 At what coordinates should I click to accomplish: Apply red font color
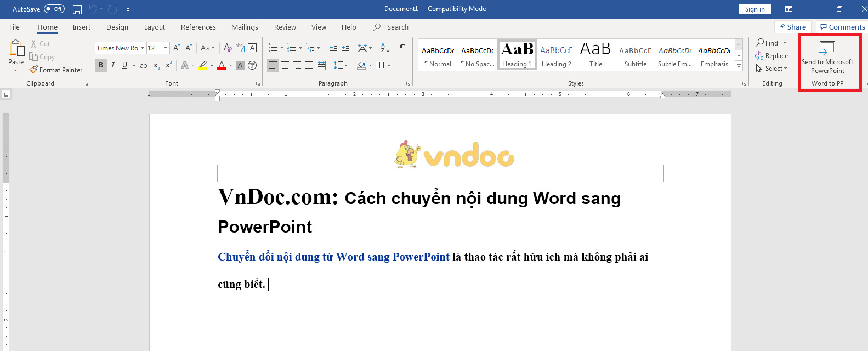(x=222, y=65)
